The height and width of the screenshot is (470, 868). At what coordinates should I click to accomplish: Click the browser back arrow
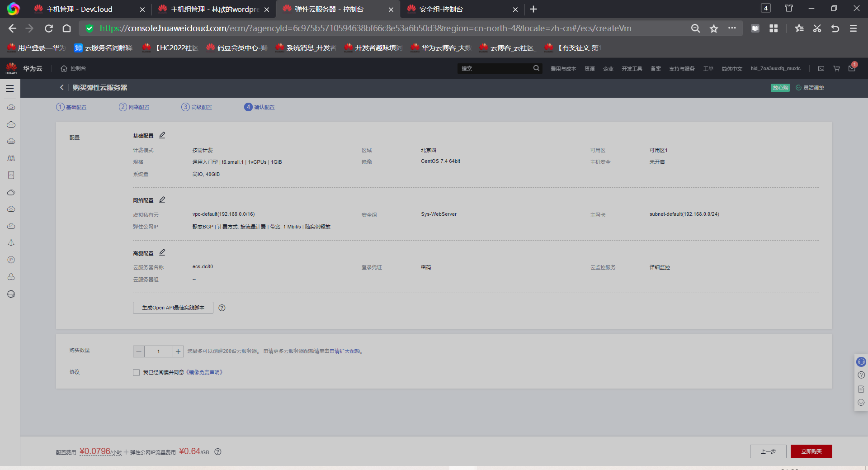12,28
